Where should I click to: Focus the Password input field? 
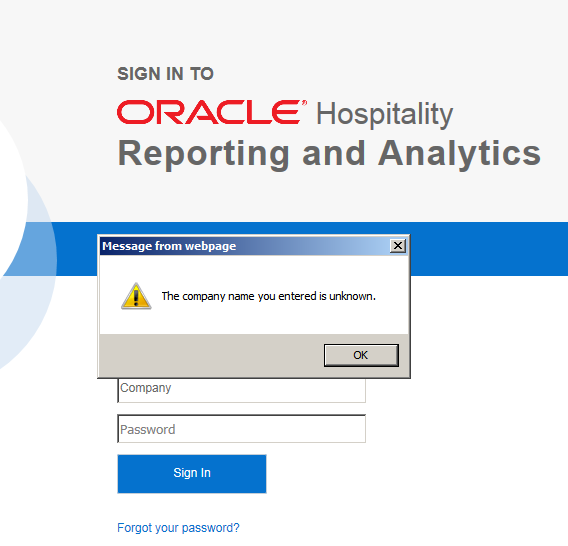pos(241,429)
